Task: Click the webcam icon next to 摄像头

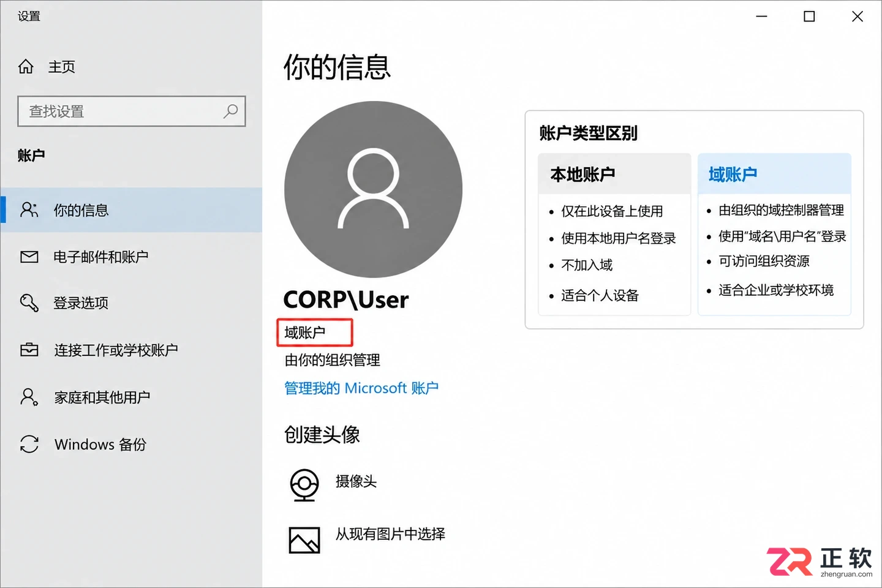Action: tap(304, 485)
